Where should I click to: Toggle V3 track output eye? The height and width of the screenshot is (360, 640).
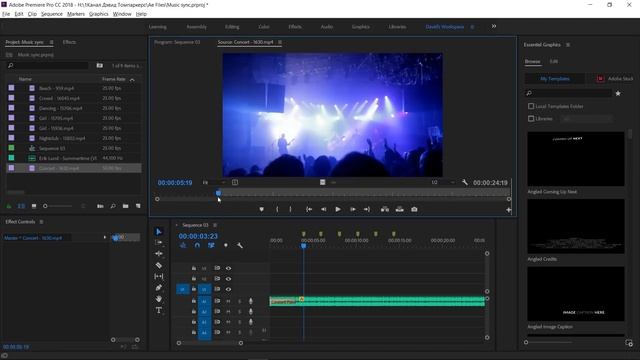229,269
